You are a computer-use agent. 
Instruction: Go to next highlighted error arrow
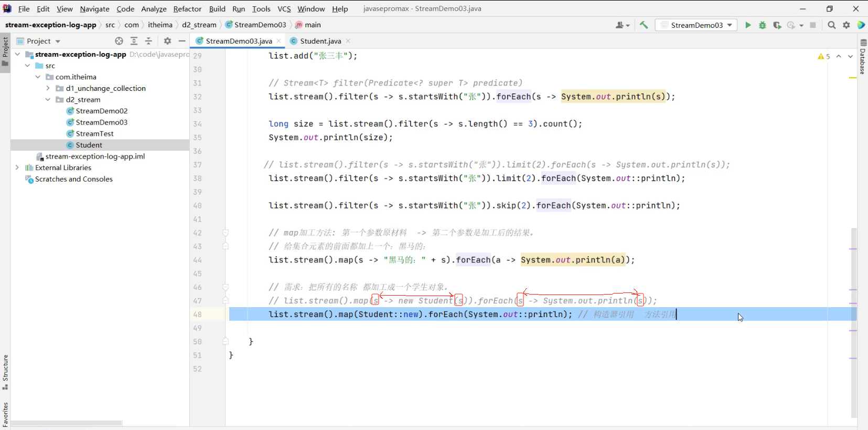coord(850,56)
